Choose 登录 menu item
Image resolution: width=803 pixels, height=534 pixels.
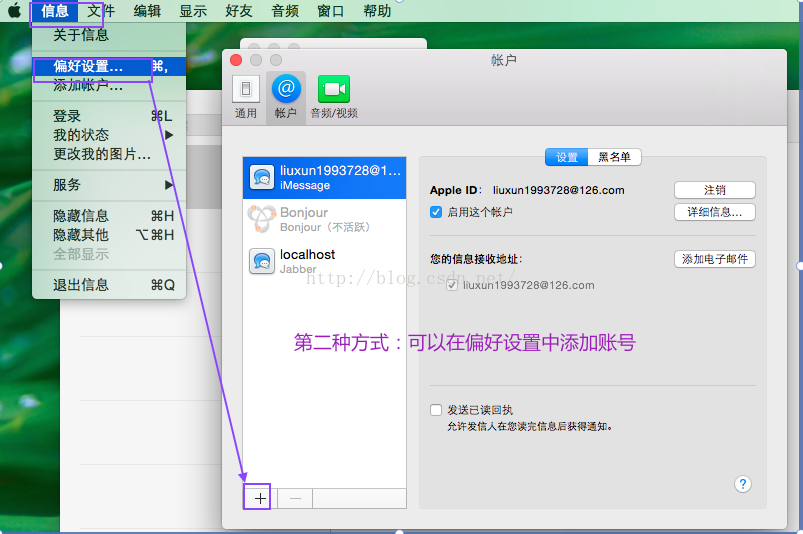(109, 116)
